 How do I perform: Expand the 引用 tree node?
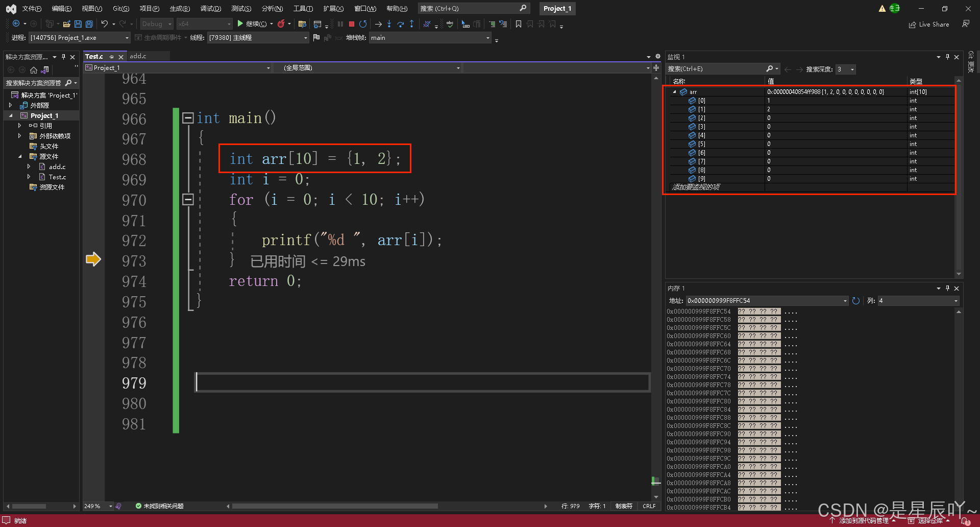point(19,126)
